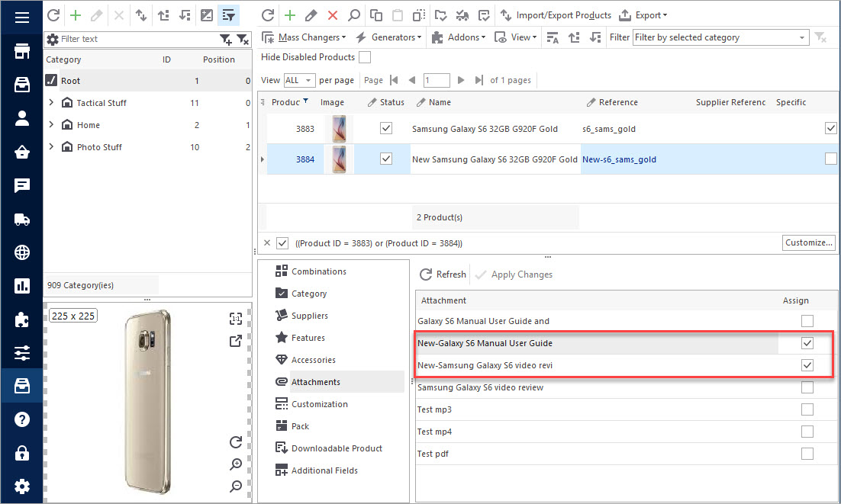
Task: Click the Customize... filter button
Action: point(809,242)
